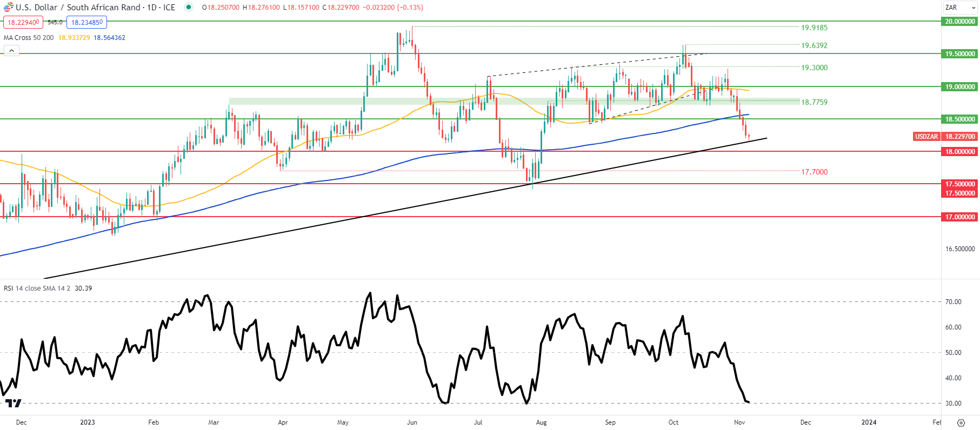
Task: Select the RSI 14 close SMA legend
Action: click(37, 288)
